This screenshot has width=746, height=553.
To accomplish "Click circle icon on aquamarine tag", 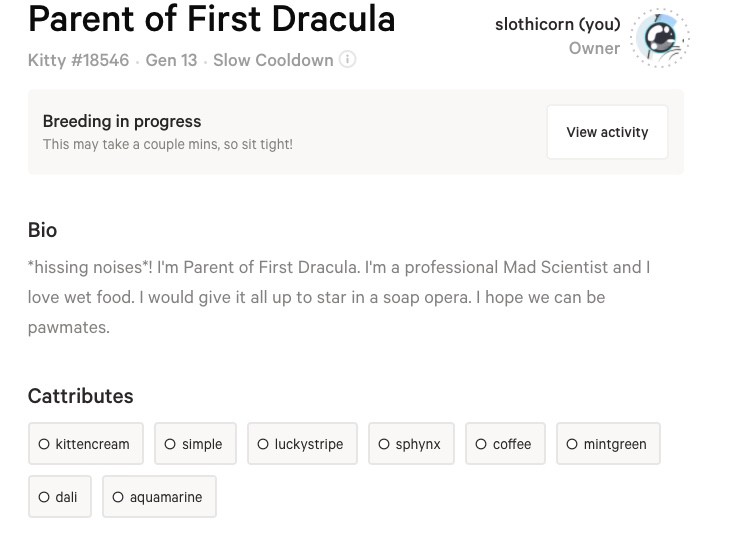I will (118, 497).
